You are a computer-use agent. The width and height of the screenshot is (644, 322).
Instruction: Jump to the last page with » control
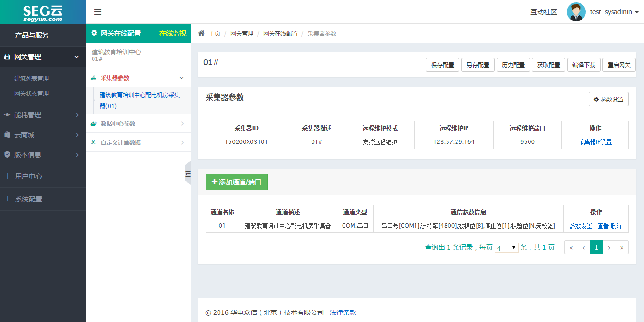point(622,247)
